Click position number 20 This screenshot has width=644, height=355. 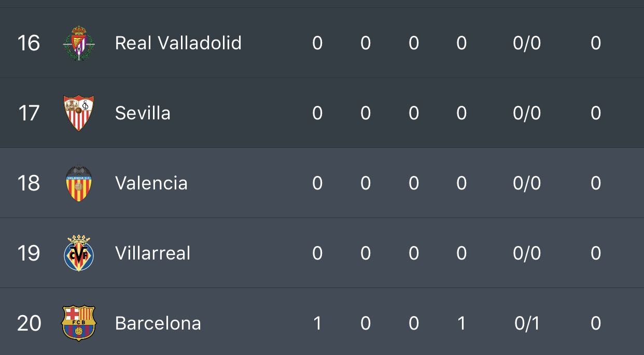(x=29, y=323)
